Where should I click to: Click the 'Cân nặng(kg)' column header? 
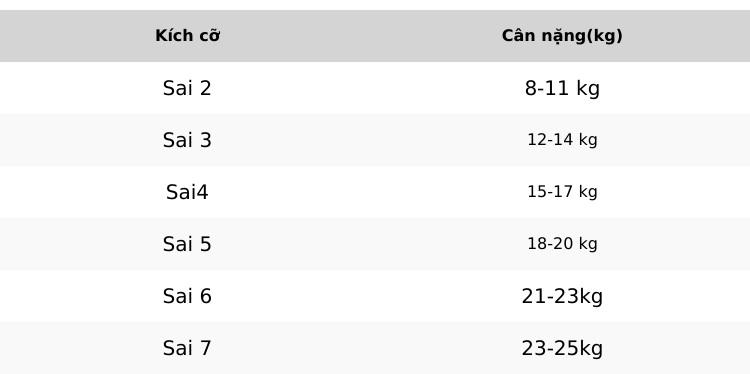pos(562,36)
